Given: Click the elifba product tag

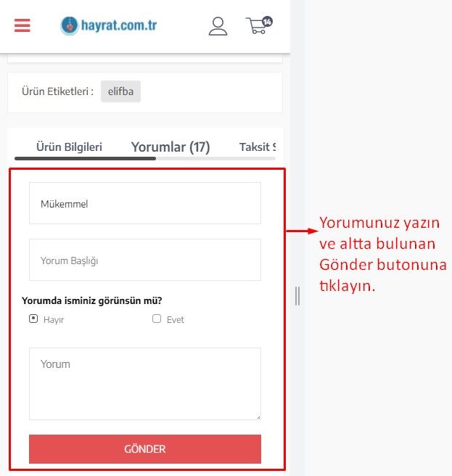Looking at the screenshot, I should 120,91.
